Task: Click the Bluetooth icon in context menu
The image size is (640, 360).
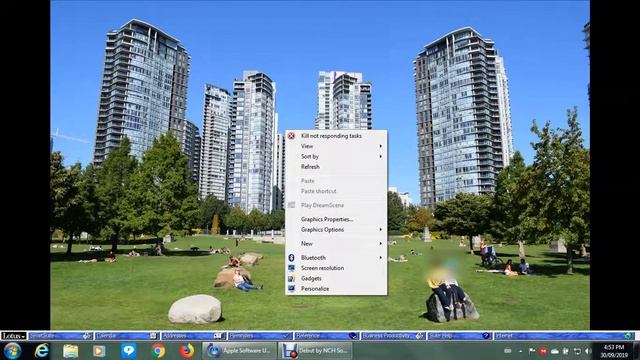Action: pos(291,258)
